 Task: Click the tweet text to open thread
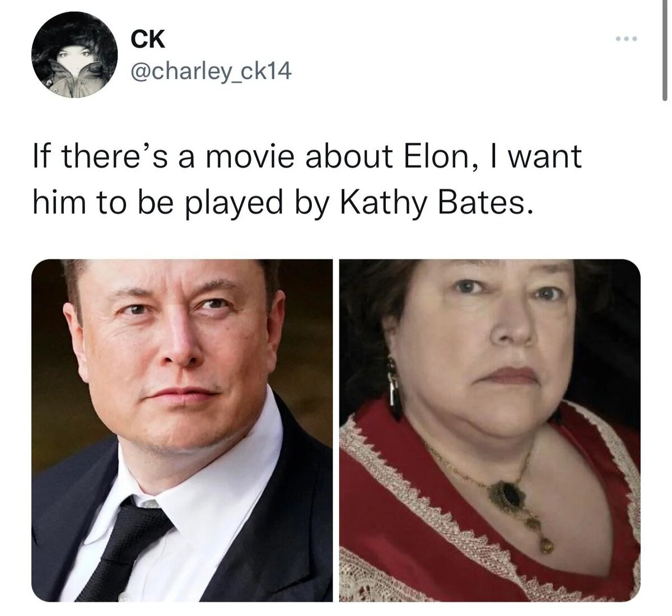pos(307,179)
